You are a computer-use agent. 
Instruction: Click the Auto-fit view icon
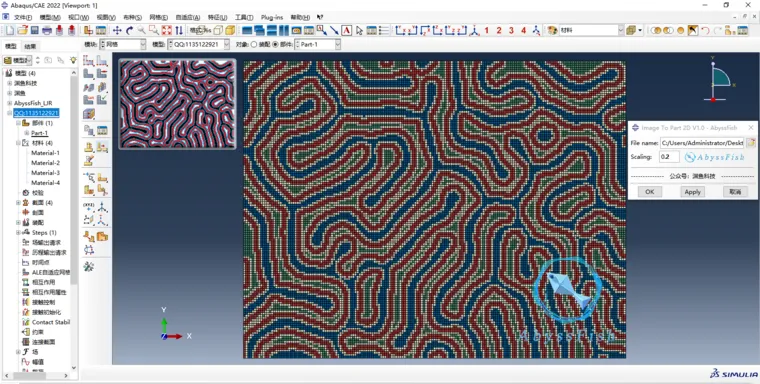167,31
